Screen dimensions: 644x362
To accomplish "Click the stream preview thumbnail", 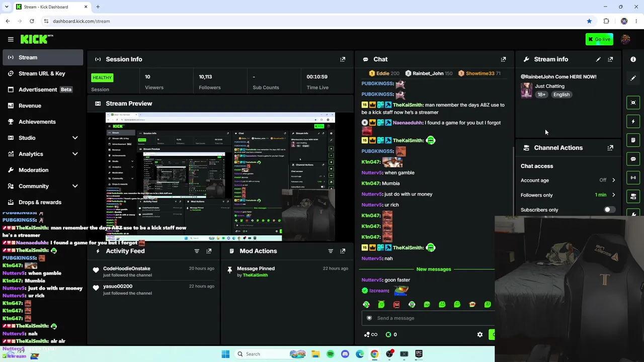I will [220, 176].
